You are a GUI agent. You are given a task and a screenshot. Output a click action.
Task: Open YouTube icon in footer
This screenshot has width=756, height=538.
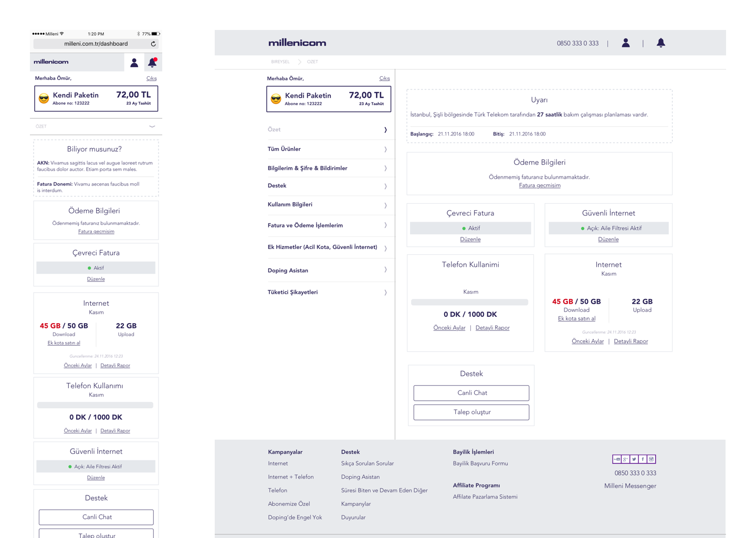[x=617, y=459]
